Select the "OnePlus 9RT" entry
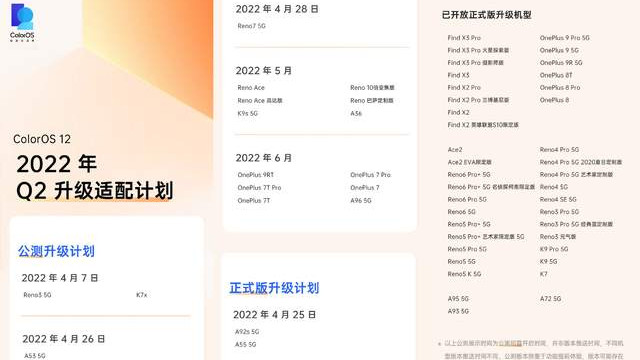This screenshot has width=640, height=360. (256, 175)
